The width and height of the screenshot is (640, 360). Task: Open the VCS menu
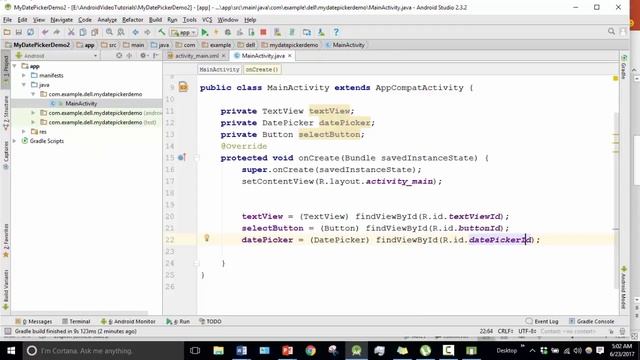tap(207, 20)
